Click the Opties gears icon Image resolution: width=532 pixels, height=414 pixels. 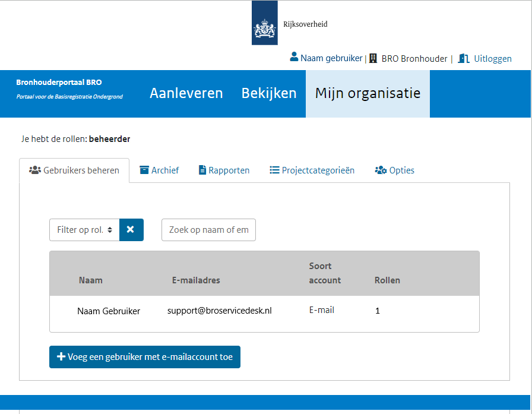pyautogui.click(x=381, y=170)
